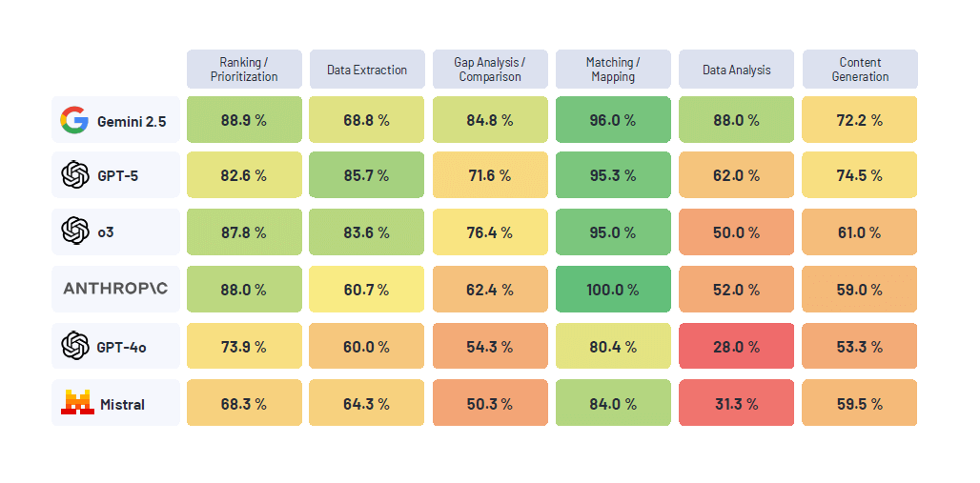Click the OpenAI logo next to GPT-5
980x483 pixels.
coord(74,175)
